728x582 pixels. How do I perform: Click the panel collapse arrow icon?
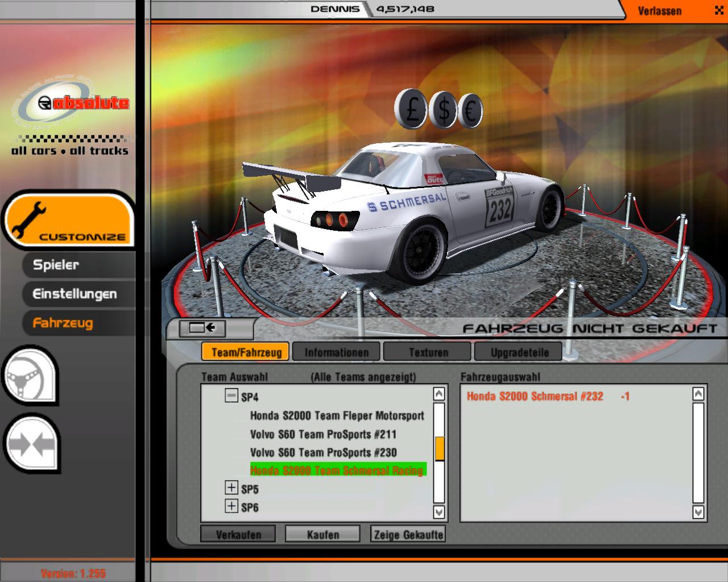click(x=202, y=328)
